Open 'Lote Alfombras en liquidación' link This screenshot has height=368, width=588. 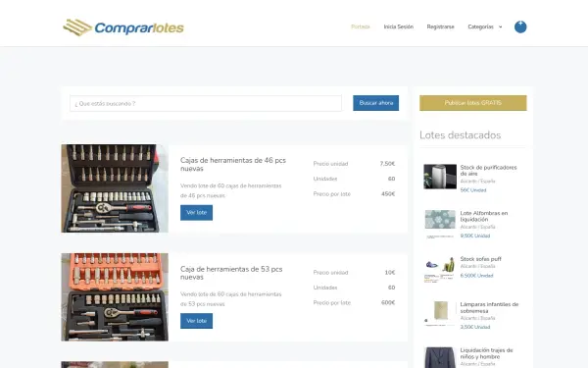click(484, 216)
